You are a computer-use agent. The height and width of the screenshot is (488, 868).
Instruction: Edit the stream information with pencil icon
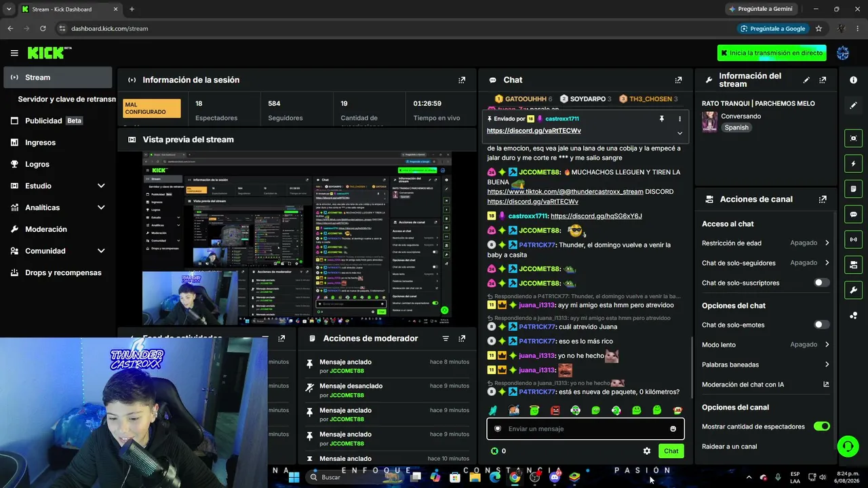click(x=806, y=80)
